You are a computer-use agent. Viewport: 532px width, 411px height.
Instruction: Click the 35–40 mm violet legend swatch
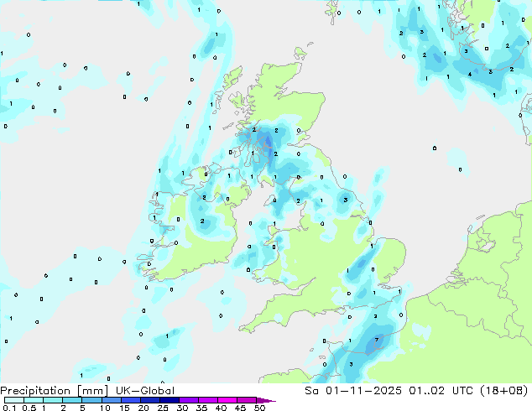point(207,400)
